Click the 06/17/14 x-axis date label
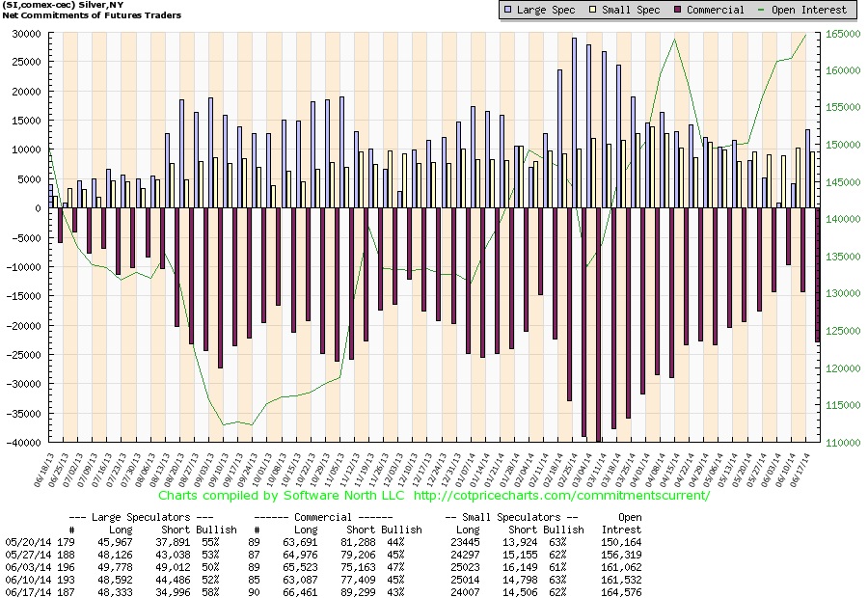Screen dimensions: 868x598 [x=800, y=470]
